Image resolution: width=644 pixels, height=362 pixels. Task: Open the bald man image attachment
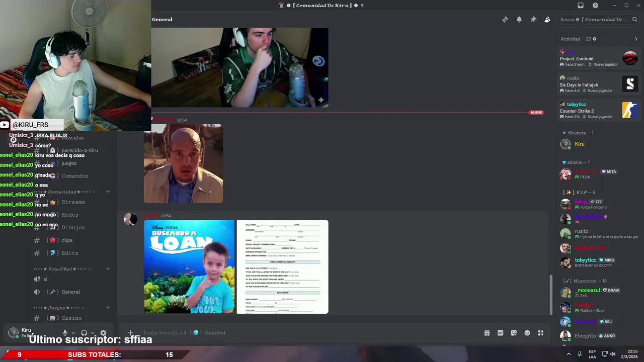[x=184, y=163]
